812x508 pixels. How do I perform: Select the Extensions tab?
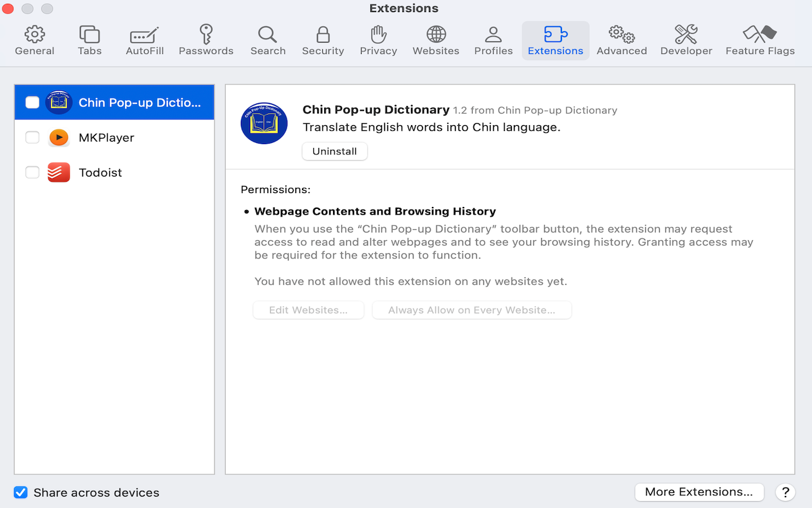(x=556, y=41)
